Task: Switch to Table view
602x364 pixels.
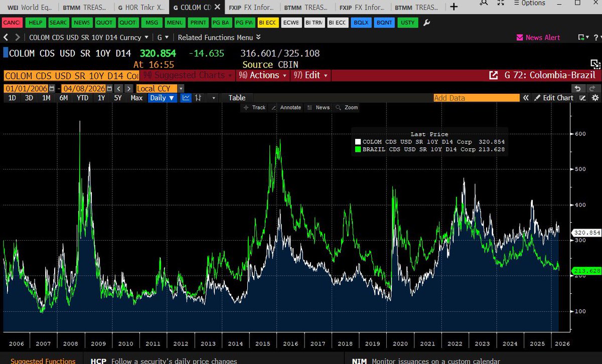Action: 237,98
